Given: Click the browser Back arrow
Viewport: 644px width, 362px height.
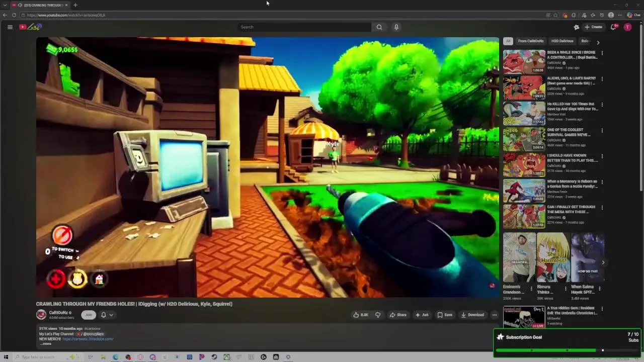Looking at the screenshot, I should point(5,15).
